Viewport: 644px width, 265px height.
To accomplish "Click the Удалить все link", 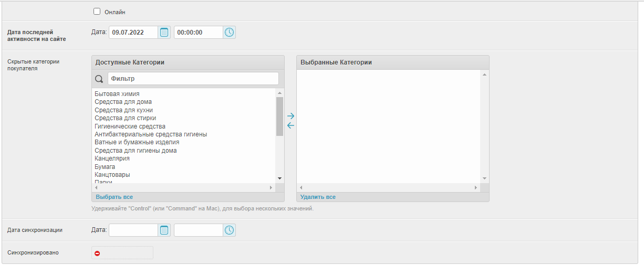I will 318,197.
